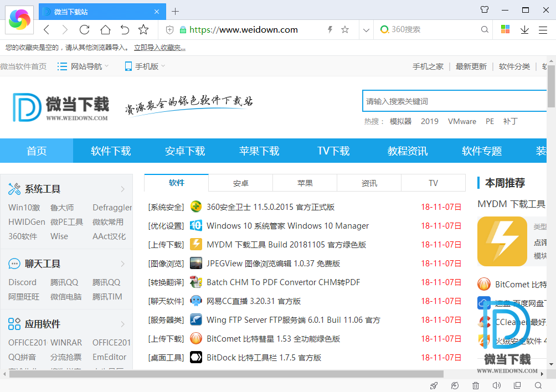
Task: Open 网站导航 dropdown
Action: click(83, 66)
